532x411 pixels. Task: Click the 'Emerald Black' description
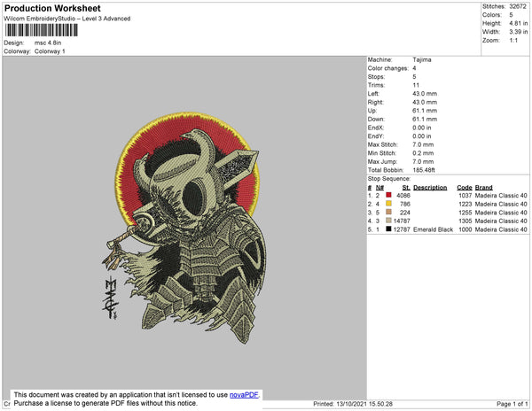tap(434, 229)
